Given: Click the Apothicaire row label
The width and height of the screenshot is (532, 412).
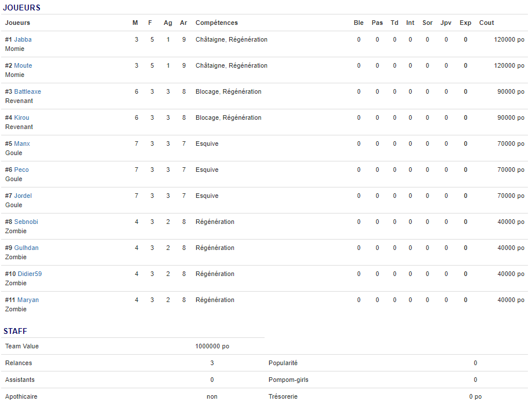Looking at the screenshot, I should tap(21, 396).
